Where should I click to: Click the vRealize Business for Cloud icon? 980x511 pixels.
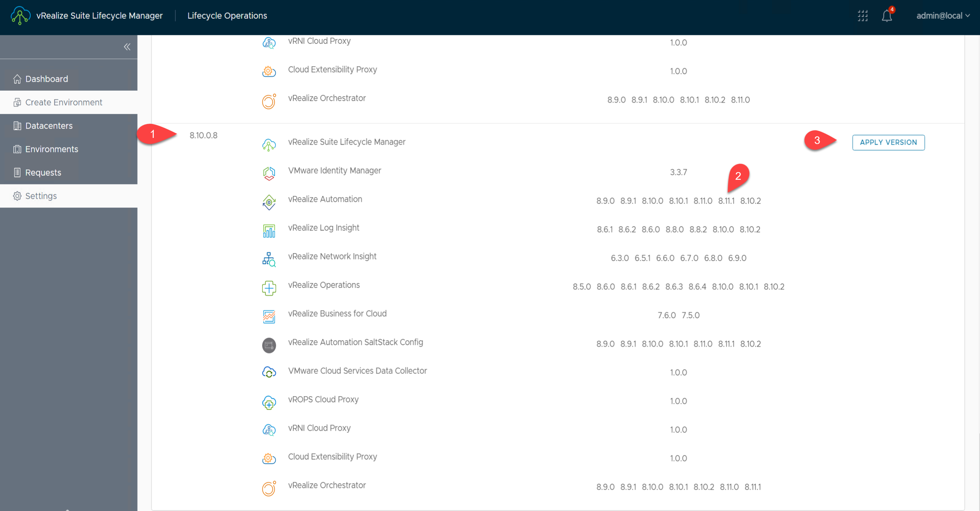tap(269, 316)
